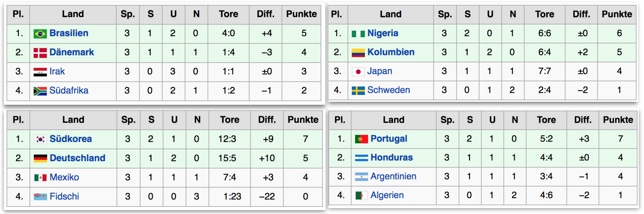The height and width of the screenshot is (214, 644).
Task: Click the Denmark flag icon
Action: pos(40,53)
